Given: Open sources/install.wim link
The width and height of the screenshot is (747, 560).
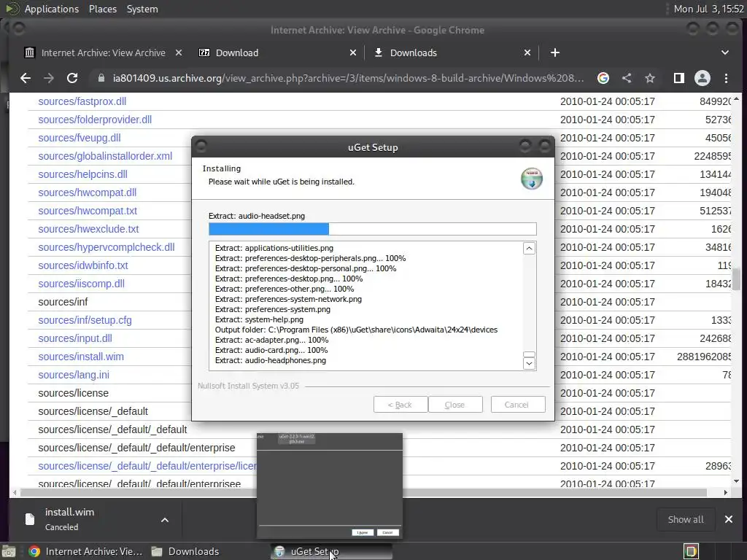Looking at the screenshot, I should tap(80, 357).
